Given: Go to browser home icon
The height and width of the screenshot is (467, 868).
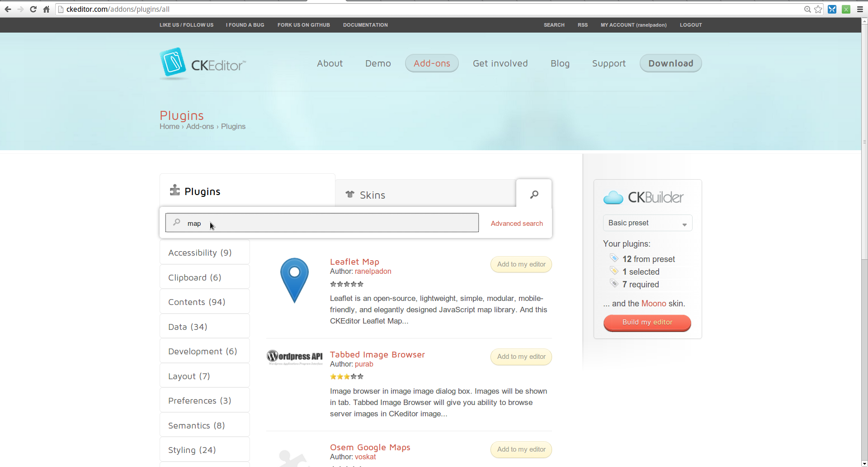Looking at the screenshot, I should 46,9.
